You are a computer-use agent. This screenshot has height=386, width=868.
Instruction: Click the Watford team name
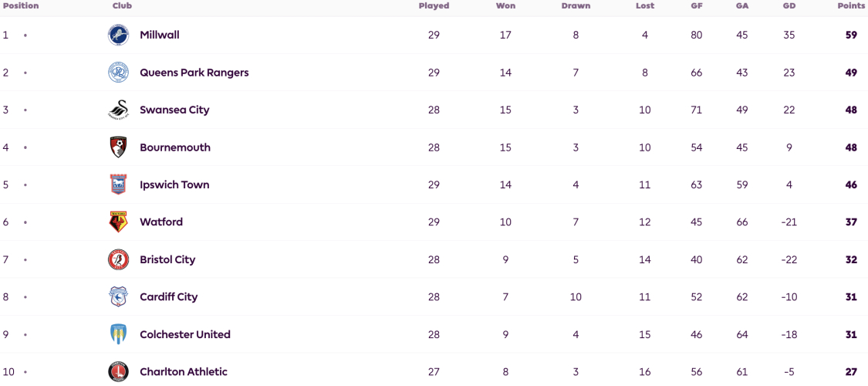(x=161, y=222)
